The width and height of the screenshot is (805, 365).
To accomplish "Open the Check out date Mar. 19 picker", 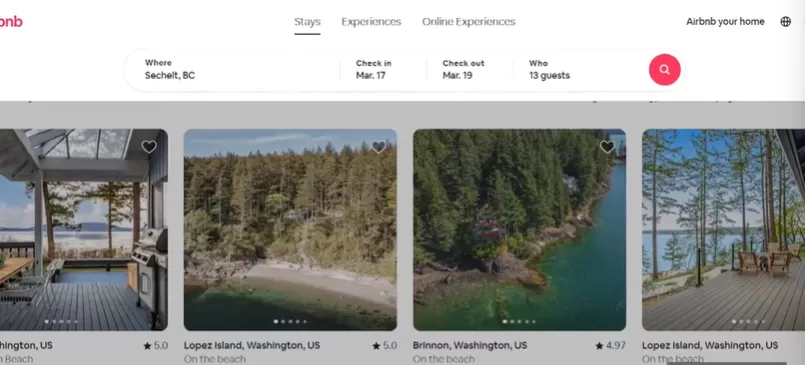I will tap(469, 70).
